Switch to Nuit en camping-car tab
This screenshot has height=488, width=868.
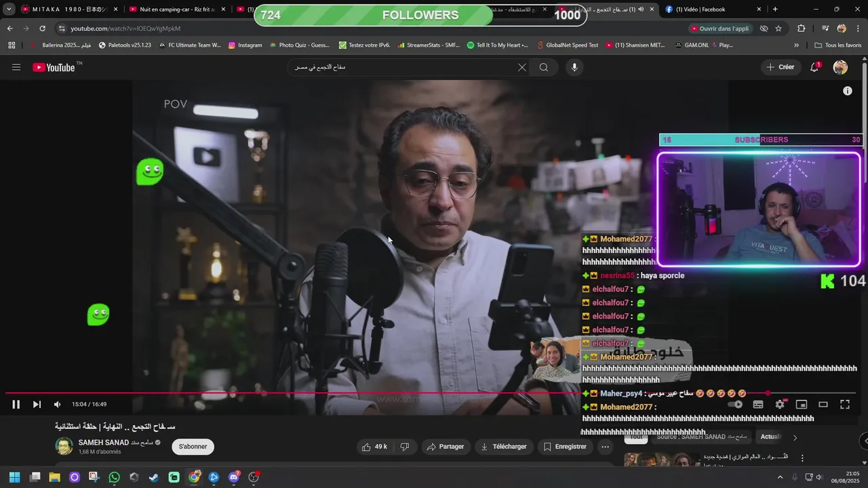point(178,9)
